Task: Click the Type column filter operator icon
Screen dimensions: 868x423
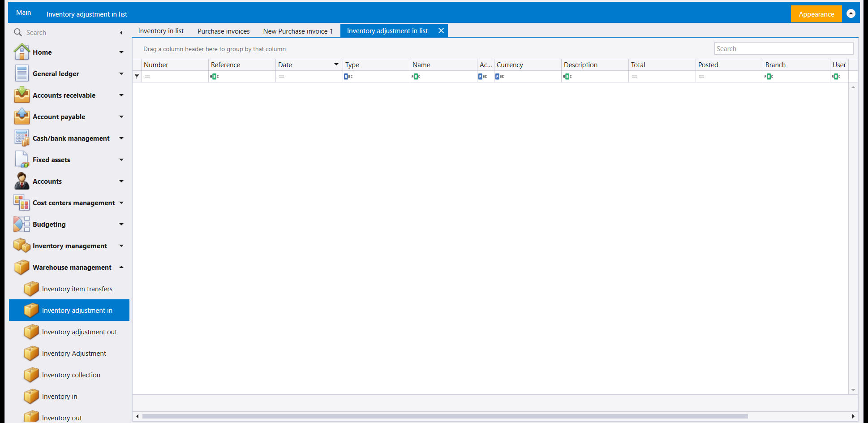Action: point(348,77)
